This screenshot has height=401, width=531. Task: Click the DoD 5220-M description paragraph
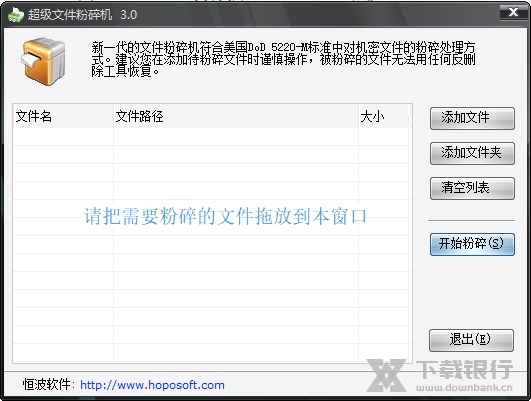(x=283, y=59)
